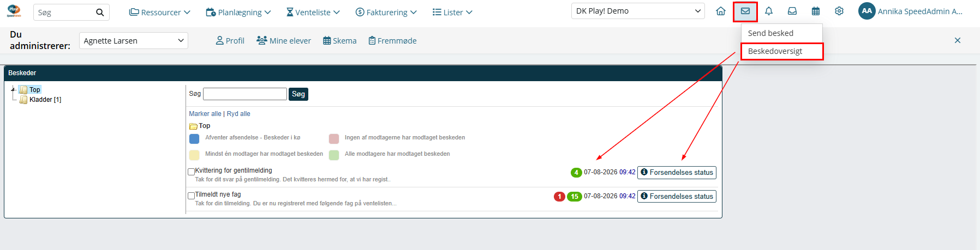Open the calendar icon in top bar
980x250 pixels.
[816, 11]
